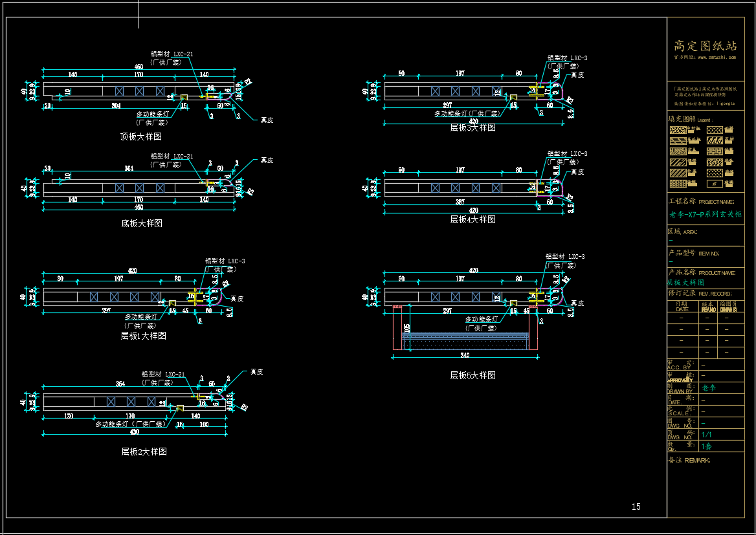756x535 pixels.
Task: Select the drafter name '老李' in title block
Action: [x=709, y=388]
